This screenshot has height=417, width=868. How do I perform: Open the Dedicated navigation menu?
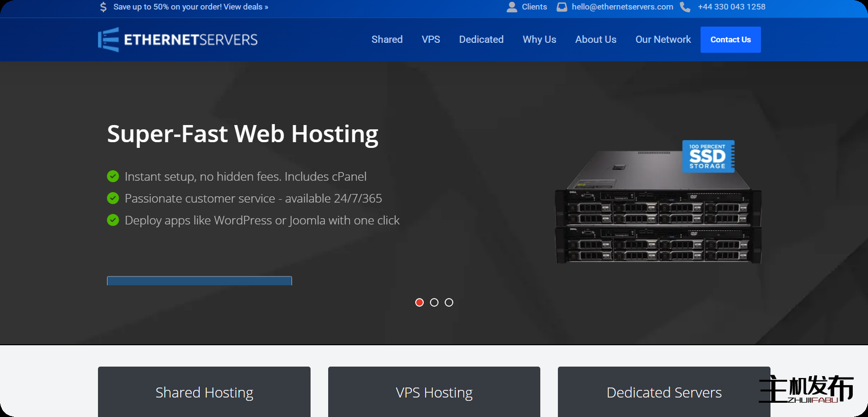pyautogui.click(x=481, y=39)
